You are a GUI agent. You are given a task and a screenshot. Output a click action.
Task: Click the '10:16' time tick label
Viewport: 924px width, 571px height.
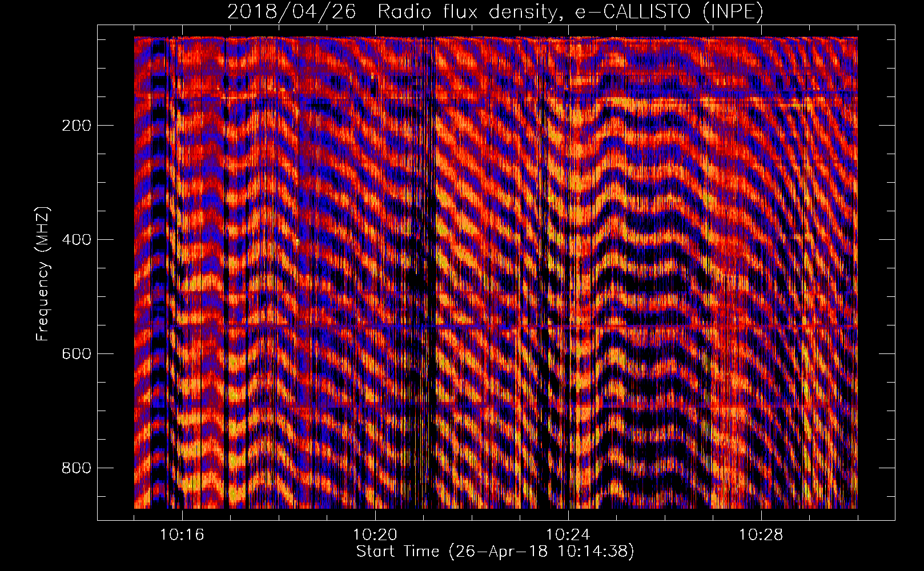pos(182,535)
